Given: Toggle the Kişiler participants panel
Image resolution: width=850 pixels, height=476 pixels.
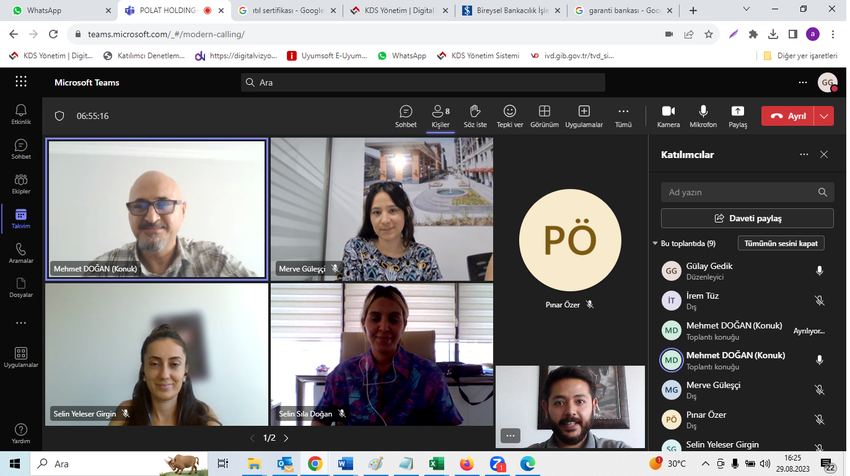Looking at the screenshot, I should click(x=440, y=116).
